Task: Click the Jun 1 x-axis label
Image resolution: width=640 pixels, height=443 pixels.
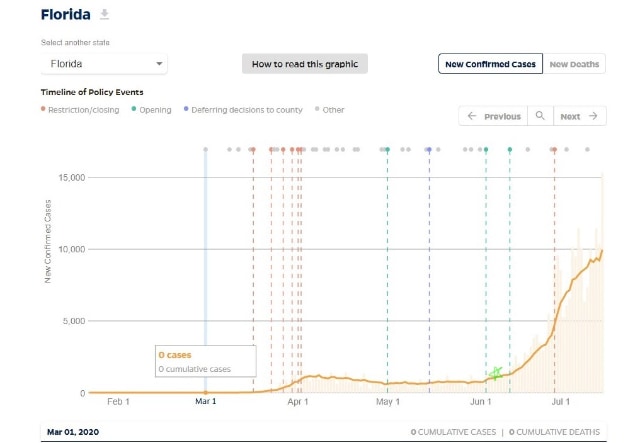Action: point(480,402)
